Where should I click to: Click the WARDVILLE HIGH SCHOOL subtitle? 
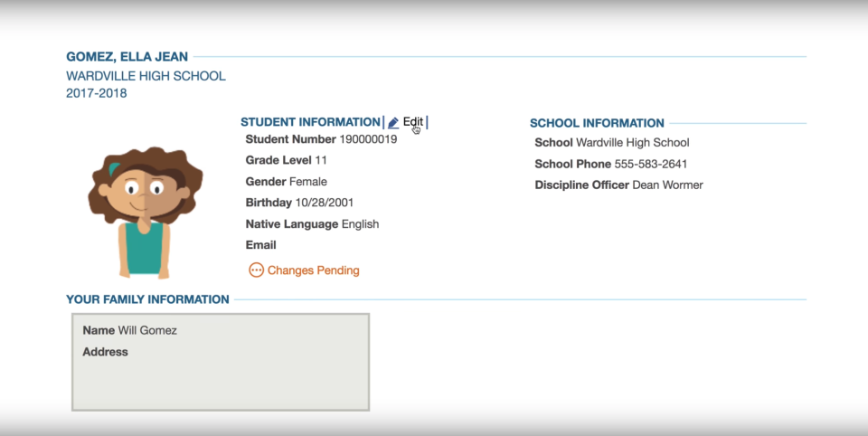coord(146,76)
